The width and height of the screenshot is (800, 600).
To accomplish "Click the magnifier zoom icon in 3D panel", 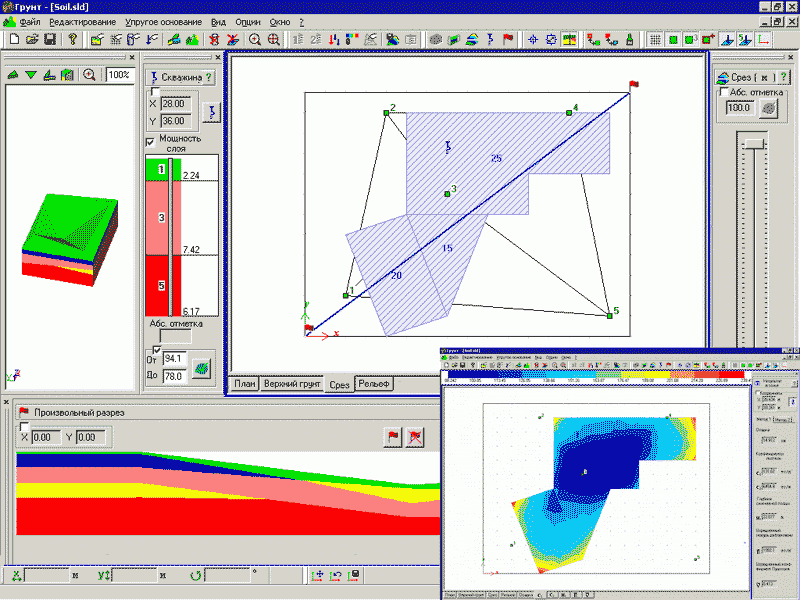I will point(89,75).
